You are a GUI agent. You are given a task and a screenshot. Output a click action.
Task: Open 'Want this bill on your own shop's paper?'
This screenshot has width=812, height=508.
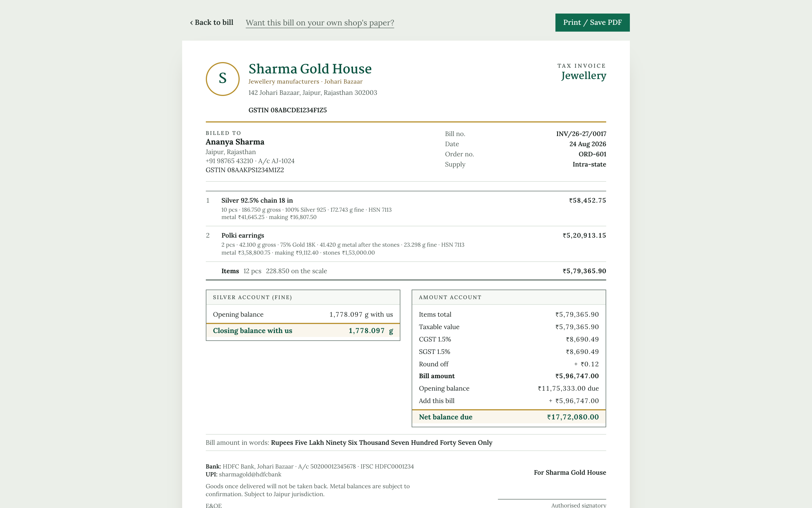[x=320, y=23]
